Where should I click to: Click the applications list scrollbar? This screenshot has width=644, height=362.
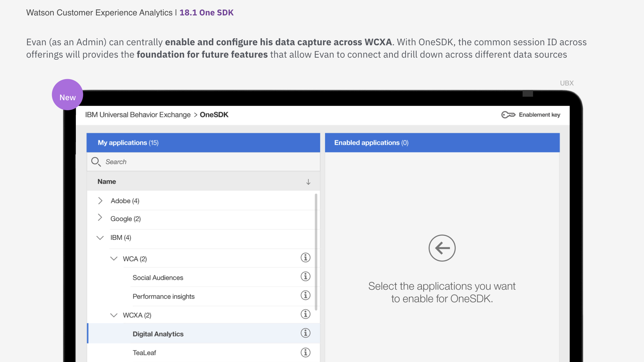point(316,252)
